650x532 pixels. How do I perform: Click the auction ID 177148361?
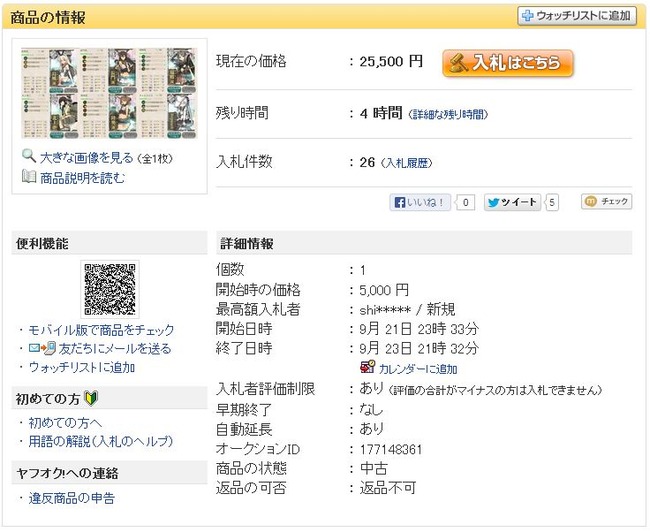tap(390, 449)
